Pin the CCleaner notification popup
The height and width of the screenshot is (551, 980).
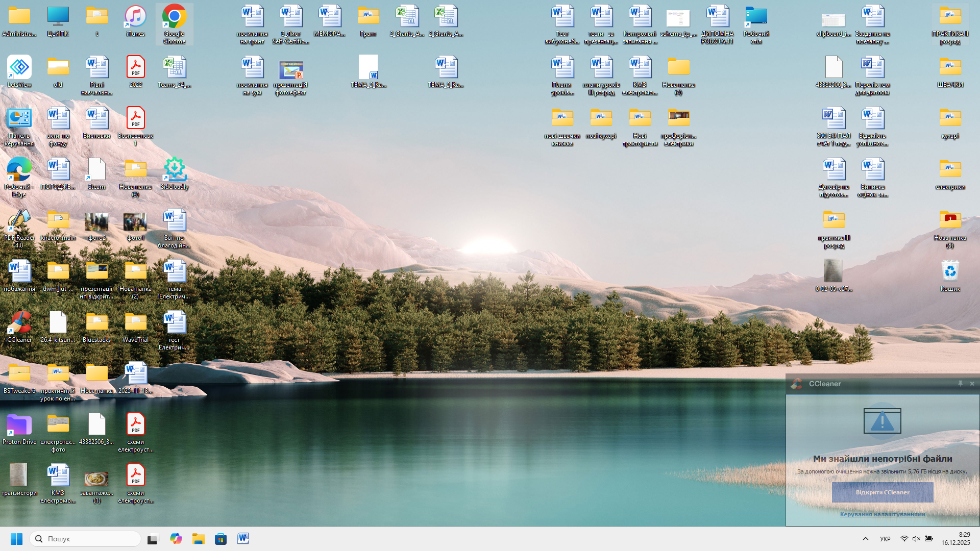coord(960,384)
